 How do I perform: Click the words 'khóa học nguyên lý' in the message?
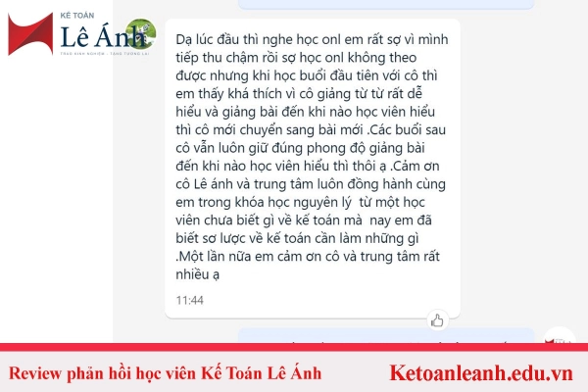pos(293,203)
